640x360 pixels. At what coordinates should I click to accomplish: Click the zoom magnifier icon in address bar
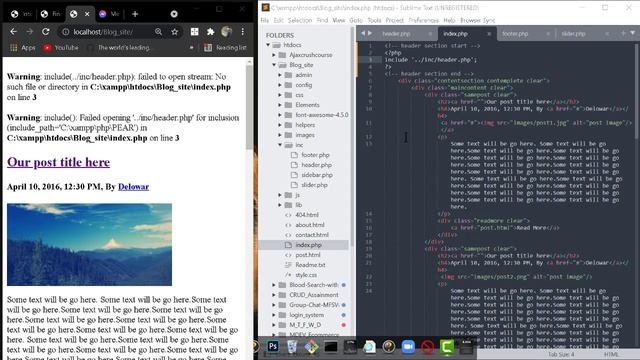pyautogui.click(x=158, y=32)
